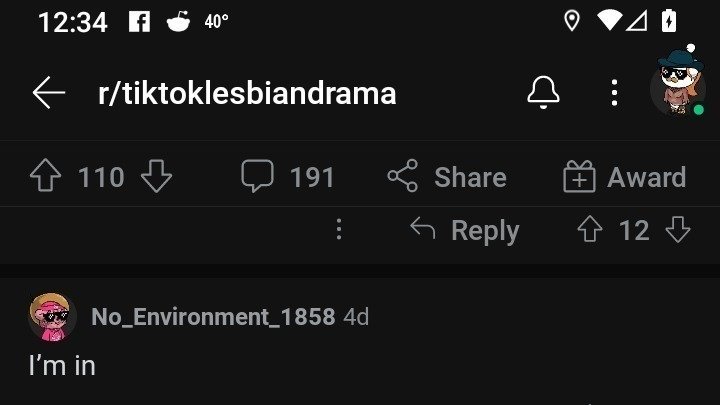The width and height of the screenshot is (720, 405).
Task: Tap the Reddit notification status icon
Action: (x=178, y=21)
